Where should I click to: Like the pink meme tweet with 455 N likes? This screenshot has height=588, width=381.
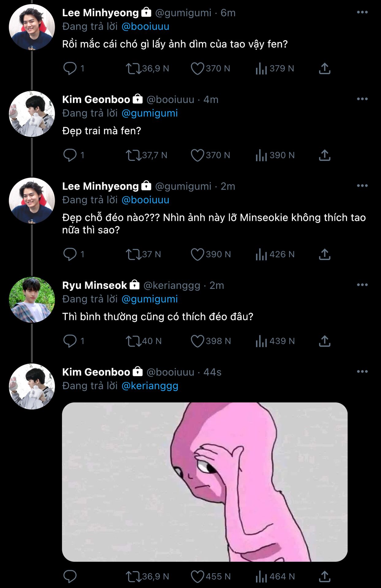pyautogui.click(x=197, y=577)
